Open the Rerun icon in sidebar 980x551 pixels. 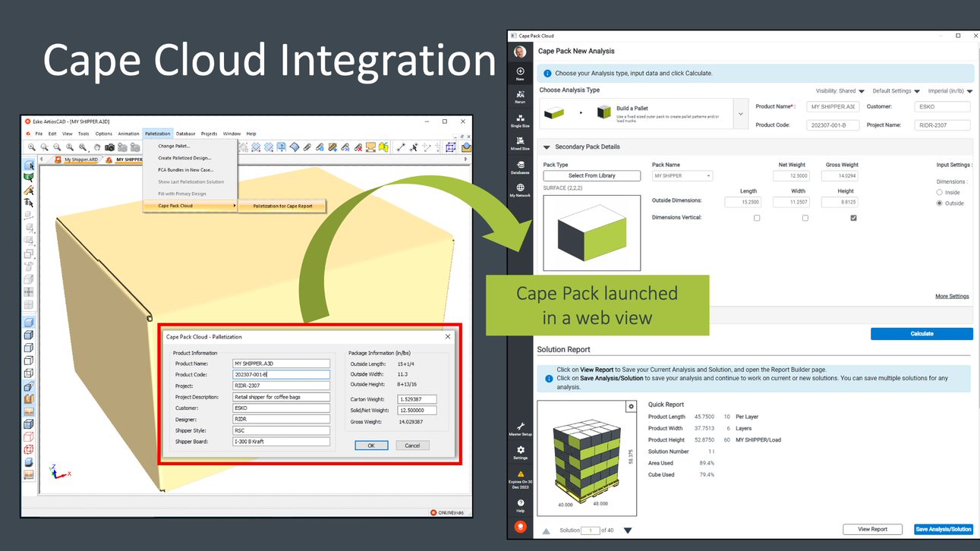(x=520, y=96)
